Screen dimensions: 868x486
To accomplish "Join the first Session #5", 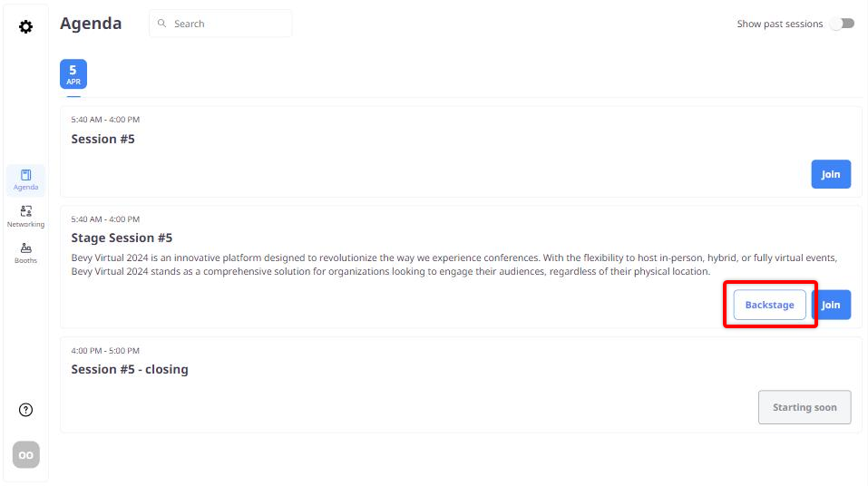I will point(830,174).
